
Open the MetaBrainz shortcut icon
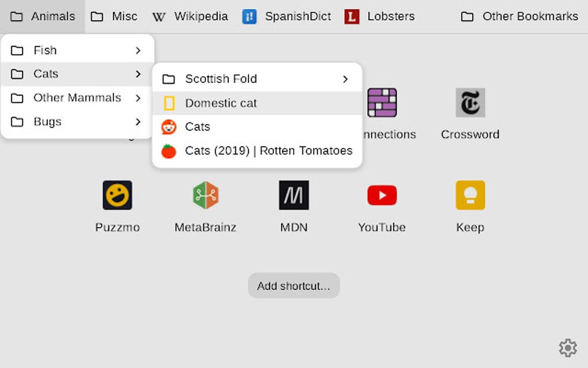(x=205, y=195)
